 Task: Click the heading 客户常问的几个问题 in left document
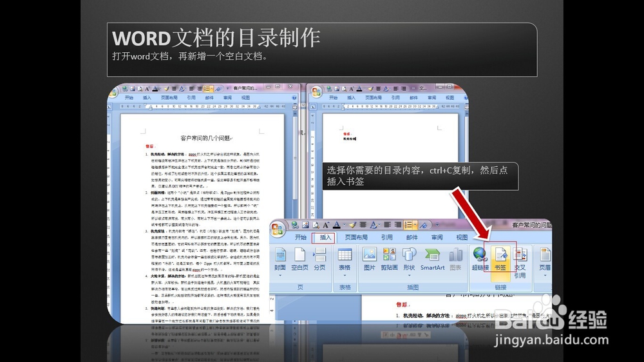tap(207, 138)
